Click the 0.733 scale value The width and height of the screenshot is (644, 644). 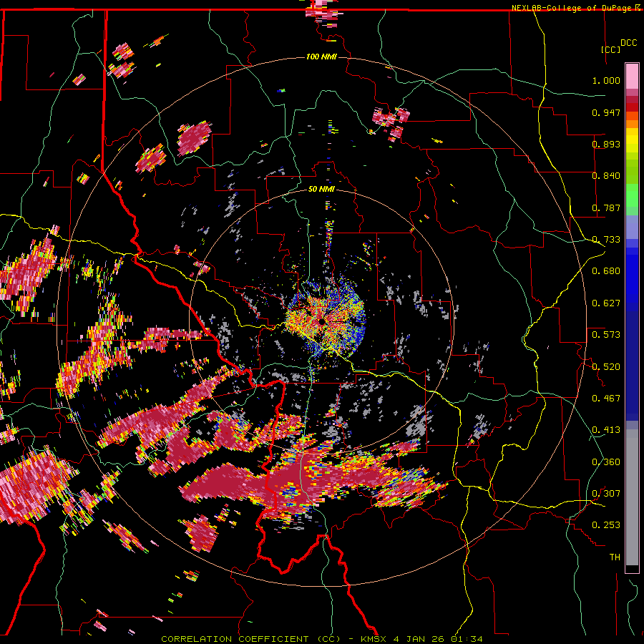coord(606,240)
